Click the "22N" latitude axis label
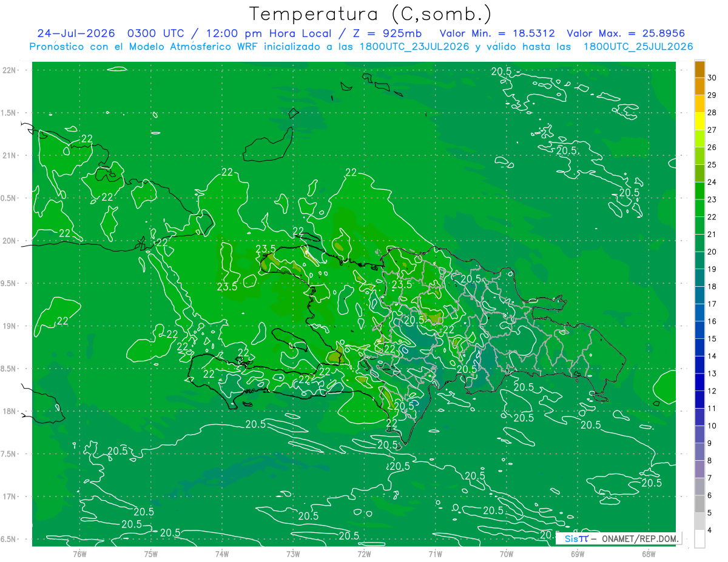728x562 pixels. click(x=9, y=70)
